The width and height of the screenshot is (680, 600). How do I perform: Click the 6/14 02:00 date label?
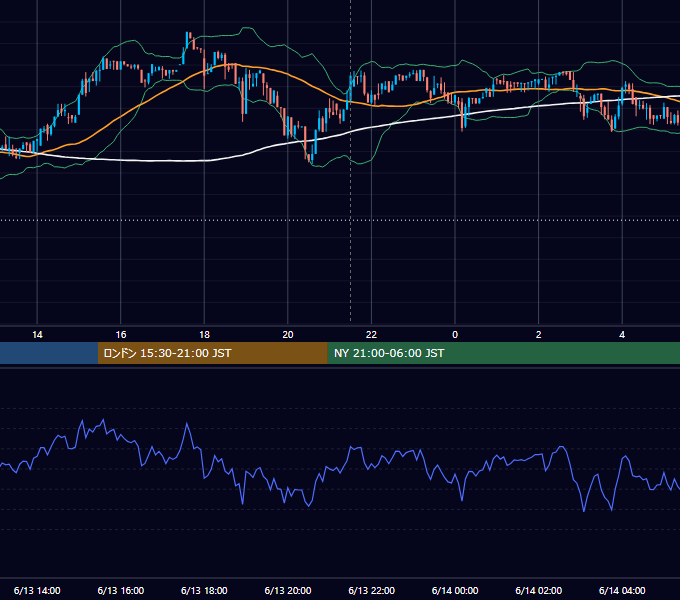[539, 590]
